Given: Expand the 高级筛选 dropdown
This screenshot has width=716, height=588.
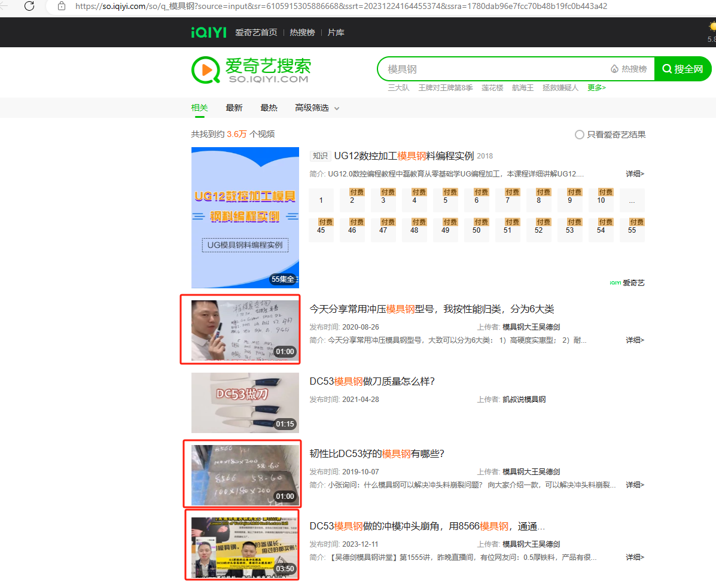Looking at the screenshot, I should [x=317, y=108].
